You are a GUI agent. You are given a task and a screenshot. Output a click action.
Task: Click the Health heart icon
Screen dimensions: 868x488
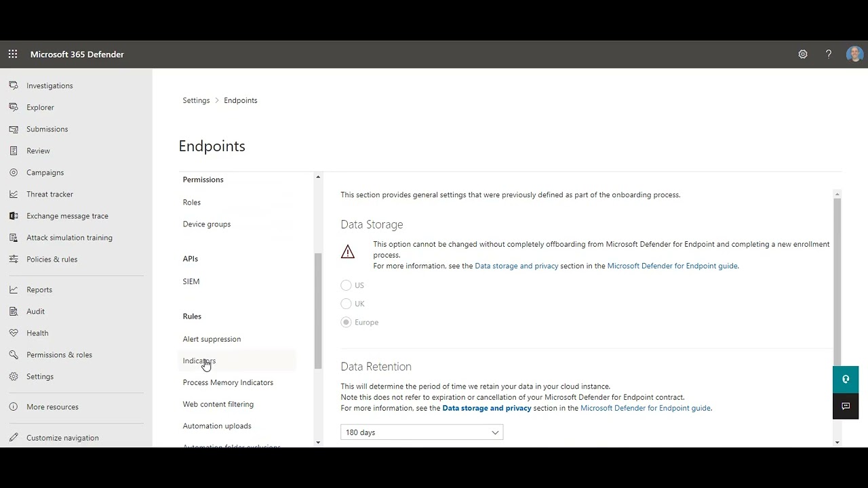14,333
